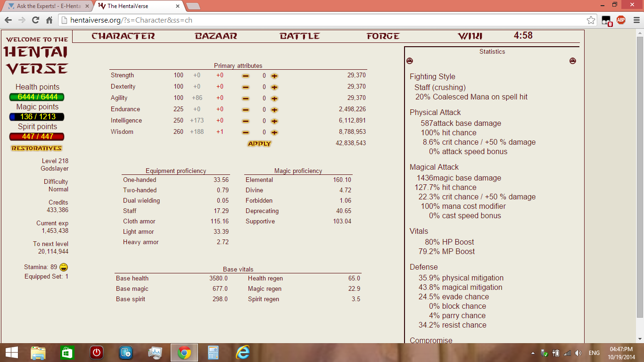Open the Forge menu
This screenshot has height=362, width=644.
383,36
